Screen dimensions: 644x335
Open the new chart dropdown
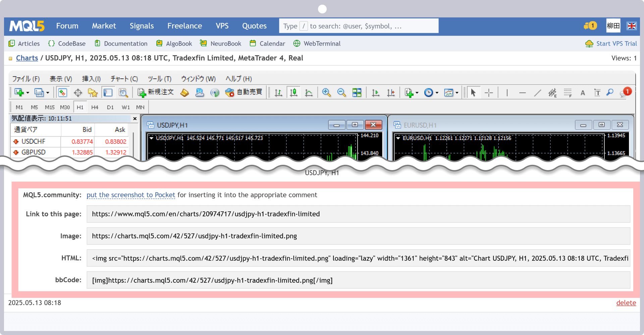click(x=417, y=92)
